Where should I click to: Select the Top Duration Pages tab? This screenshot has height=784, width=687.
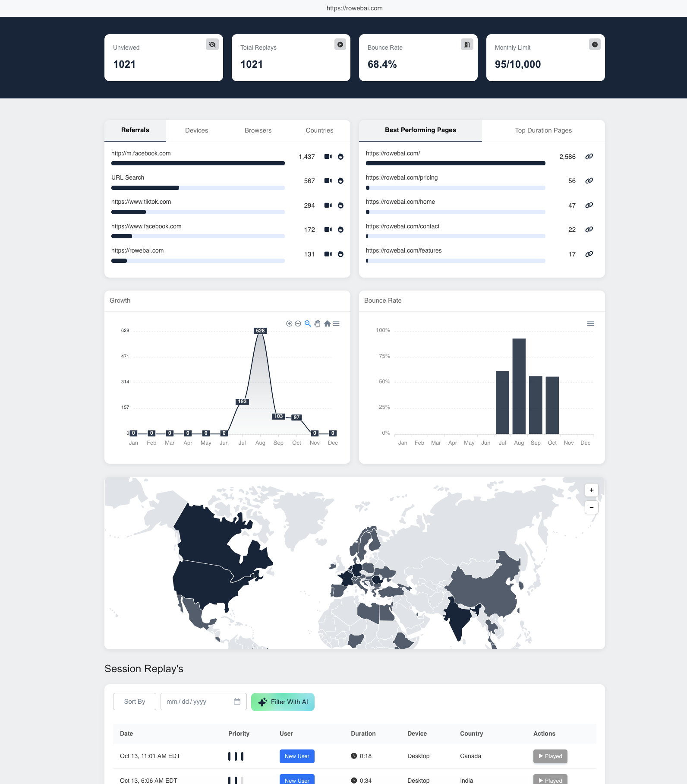click(x=543, y=130)
